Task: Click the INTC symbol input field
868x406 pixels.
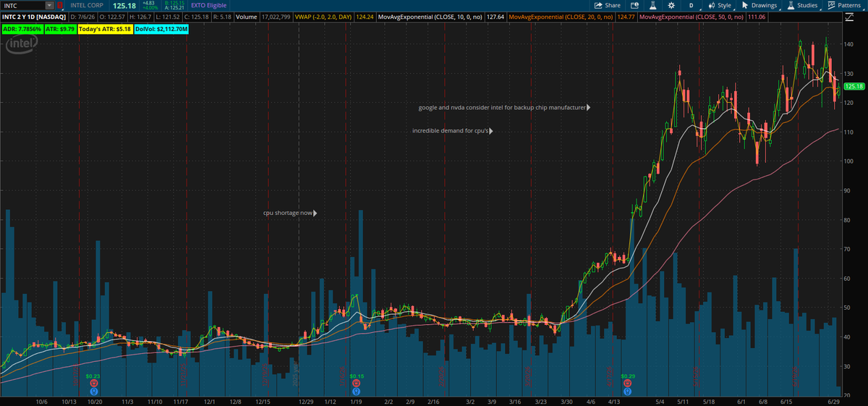Action: (x=23, y=5)
